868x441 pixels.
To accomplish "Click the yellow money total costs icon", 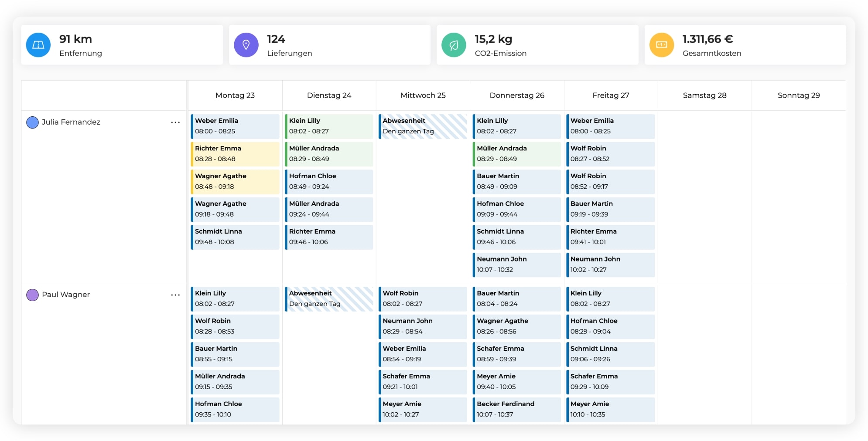I will pyautogui.click(x=661, y=45).
